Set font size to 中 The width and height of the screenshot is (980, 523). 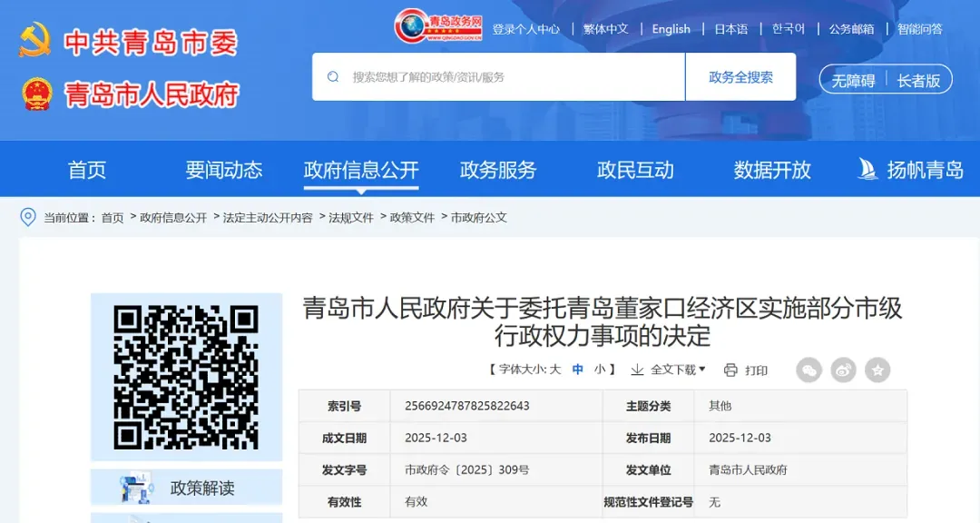pos(578,370)
